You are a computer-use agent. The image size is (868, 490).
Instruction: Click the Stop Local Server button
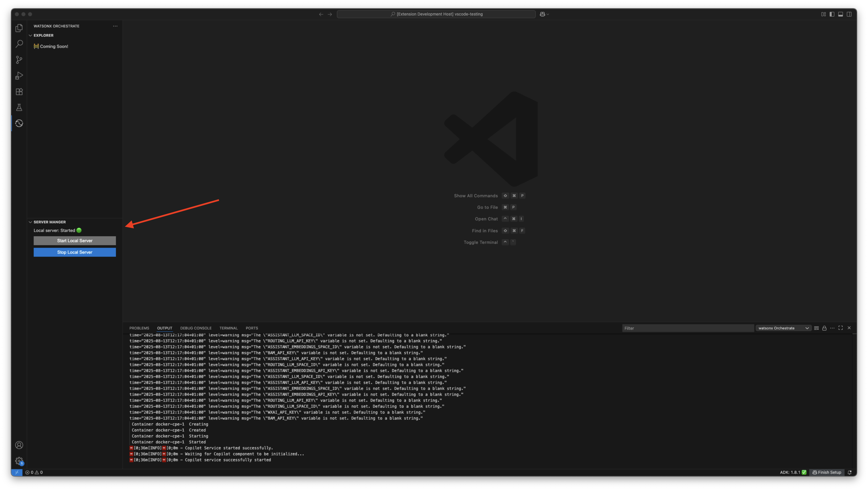click(x=74, y=252)
